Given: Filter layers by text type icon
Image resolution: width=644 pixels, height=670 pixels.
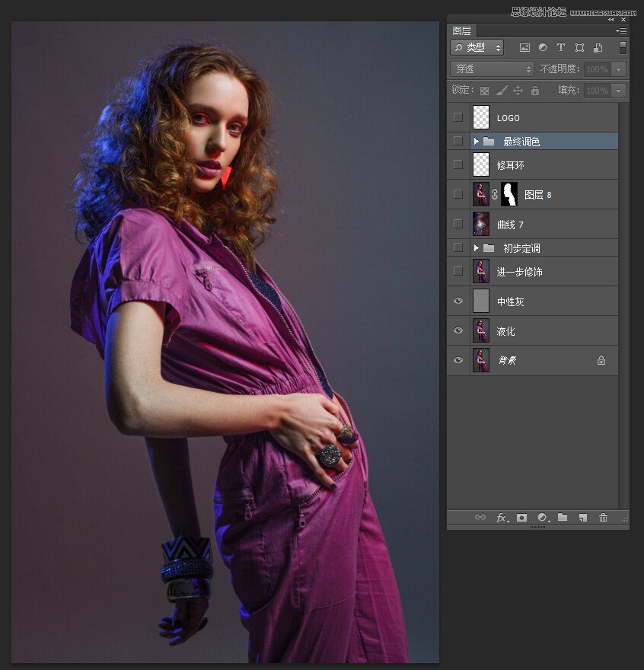Looking at the screenshot, I should coord(561,47).
